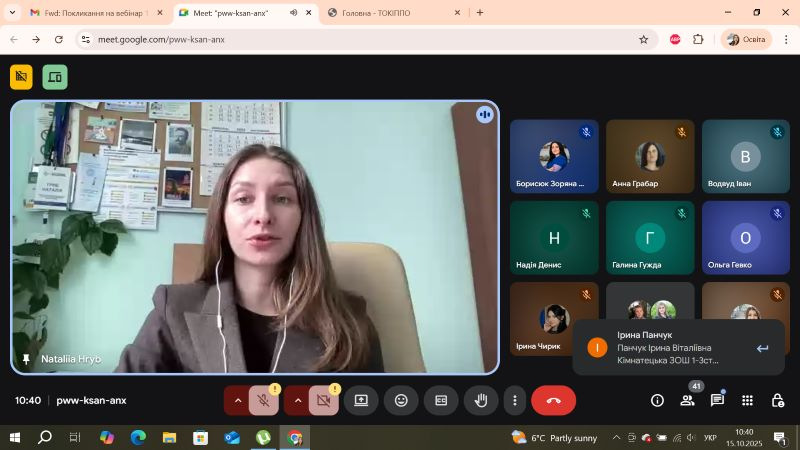Click the present screen icon

click(x=361, y=400)
